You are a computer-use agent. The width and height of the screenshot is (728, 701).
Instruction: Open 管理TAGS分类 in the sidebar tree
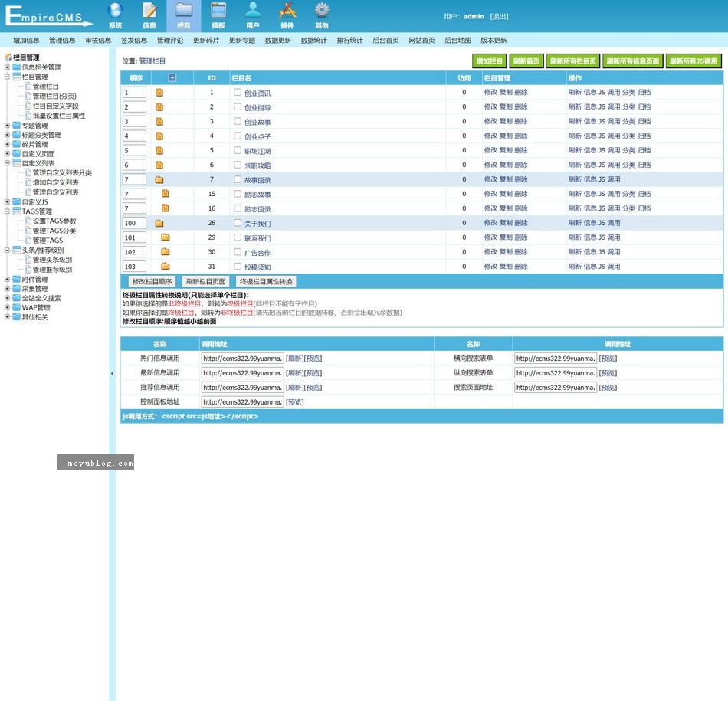coord(54,231)
